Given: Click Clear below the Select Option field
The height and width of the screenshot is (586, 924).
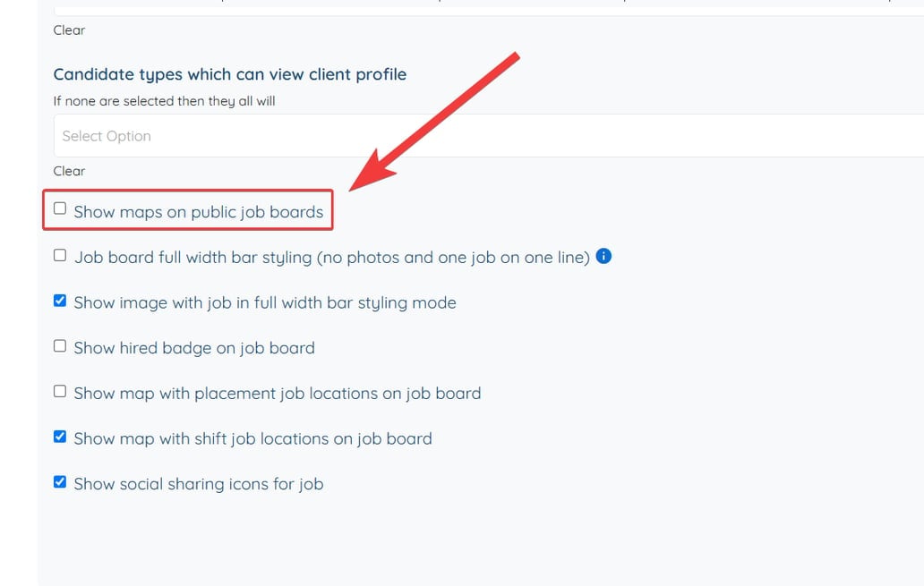Looking at the screenshot, I should (69, 171).
